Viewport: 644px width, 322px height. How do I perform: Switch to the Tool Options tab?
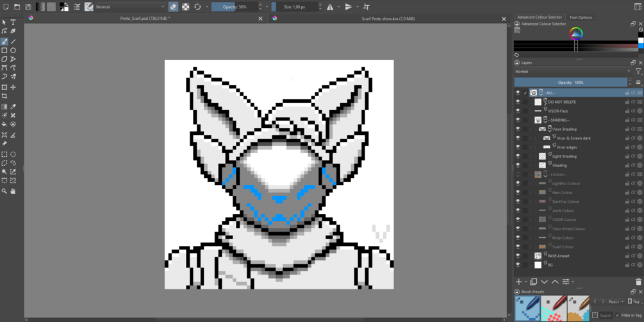pyautogui.click(x=581, y=17)
